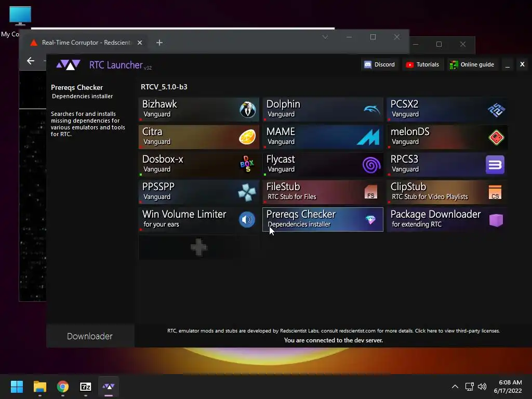Click the Prereqs Checker gem icon
Screen dimensions: 532x399
click(370, 220)
